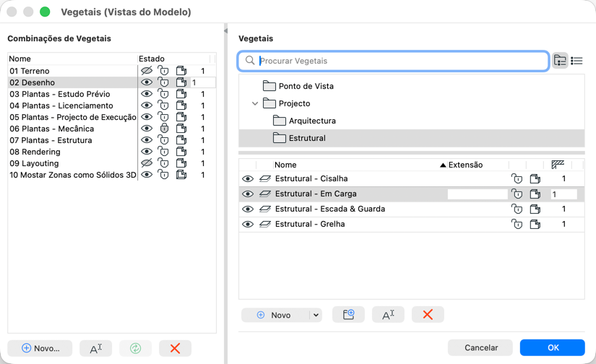
Task: Toggle lock on Estrutural - Em Carga layer
Action: point(517,194)
